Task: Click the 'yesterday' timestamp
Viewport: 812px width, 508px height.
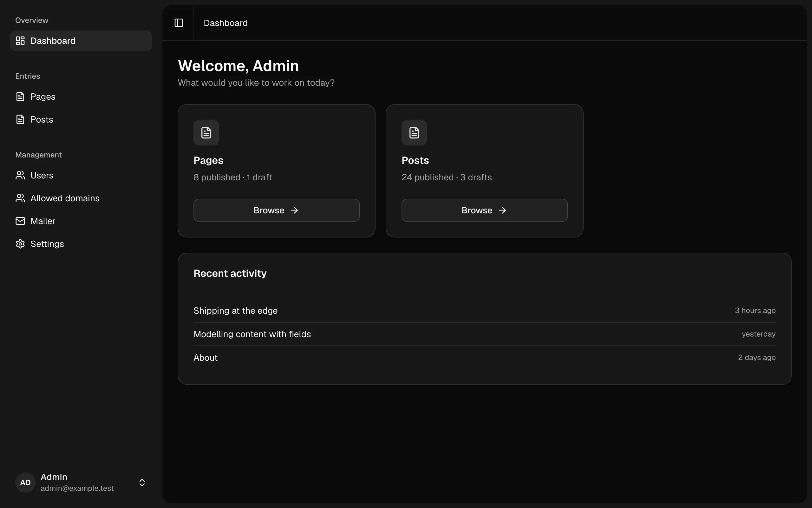Action: (x=759, y=334)
